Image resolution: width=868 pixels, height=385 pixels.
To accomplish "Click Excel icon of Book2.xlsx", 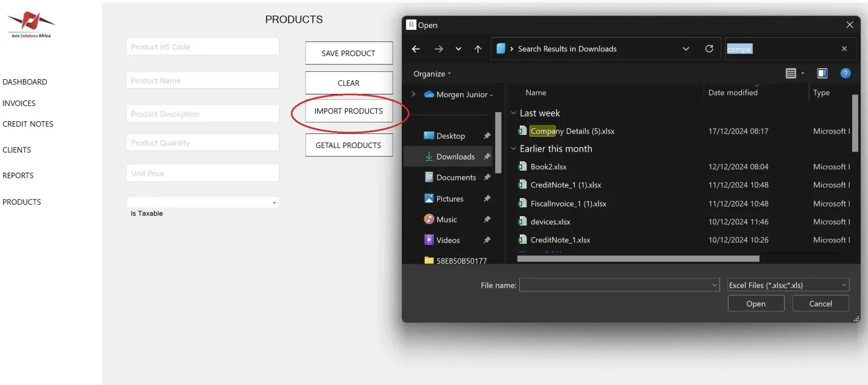I will pyautogui.click(x=522, y=166).
